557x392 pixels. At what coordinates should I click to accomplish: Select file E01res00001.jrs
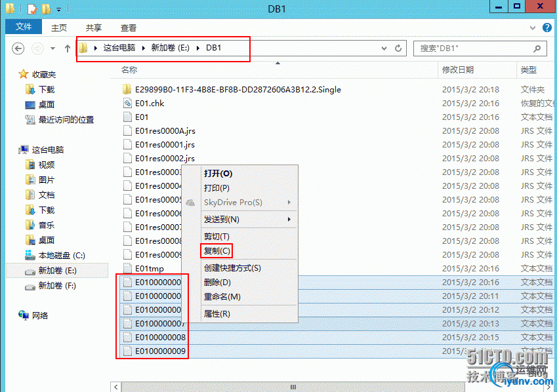pyautogui.click(x=165, y=145)
